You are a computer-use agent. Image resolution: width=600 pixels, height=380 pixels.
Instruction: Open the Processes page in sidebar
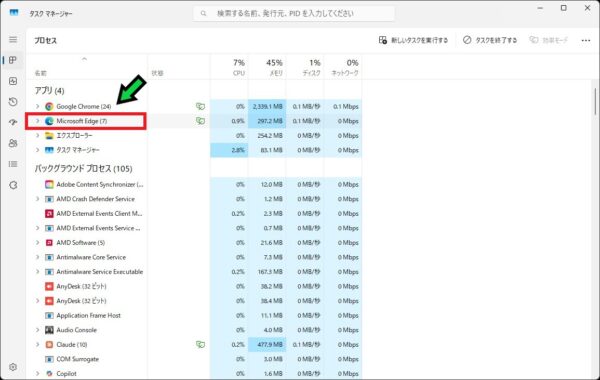(x=13, y=60)
